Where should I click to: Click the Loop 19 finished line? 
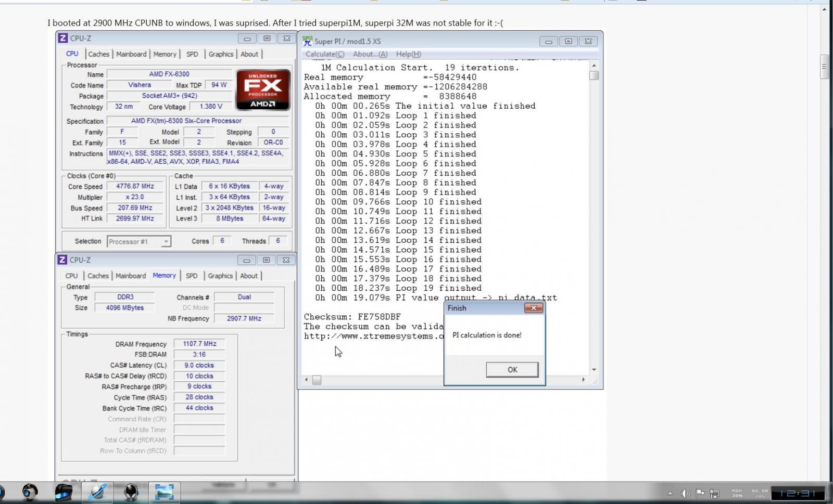(x=398, y=288)
